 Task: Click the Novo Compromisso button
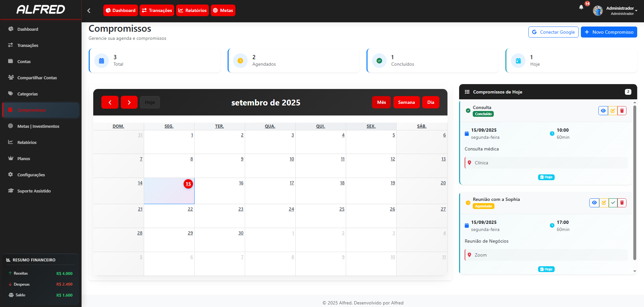609,32
